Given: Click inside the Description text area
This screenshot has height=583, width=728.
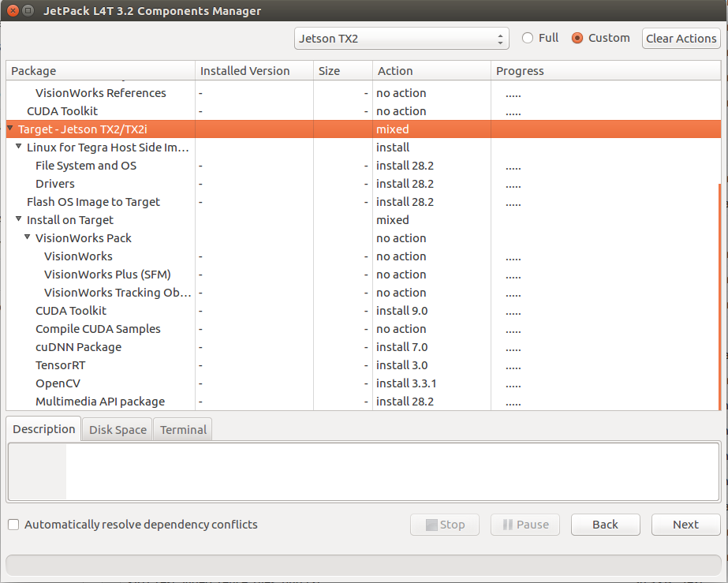Looking at the screenshot, I should tap(364, 472).
